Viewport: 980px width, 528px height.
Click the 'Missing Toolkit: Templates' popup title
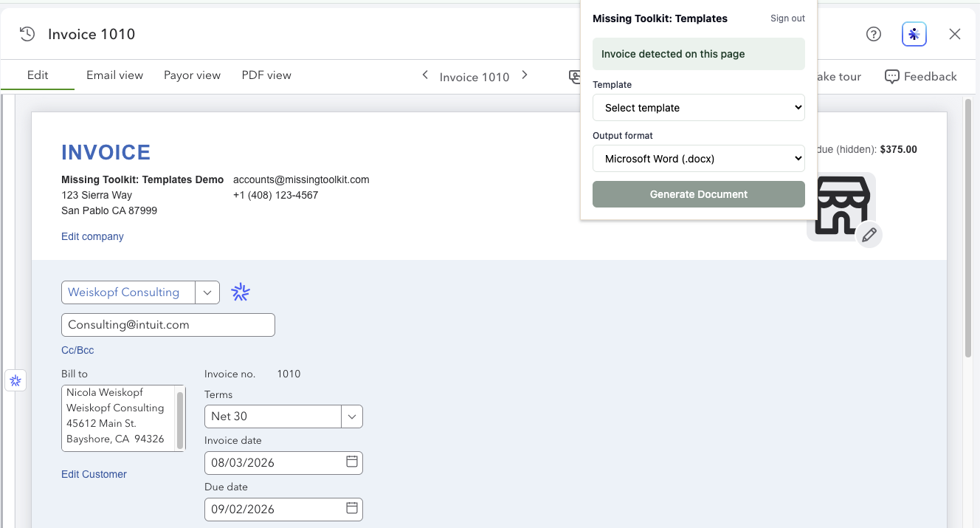coord(660,18)
